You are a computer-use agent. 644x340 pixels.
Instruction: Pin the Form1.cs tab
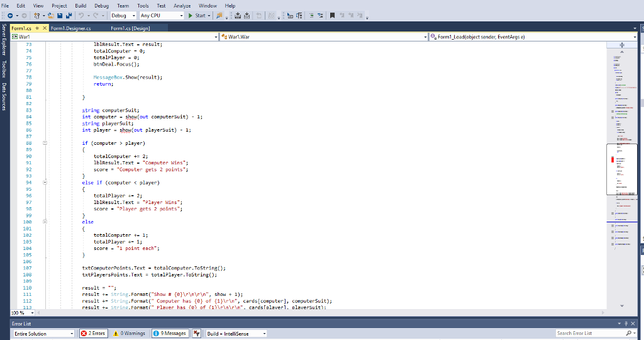37,28
